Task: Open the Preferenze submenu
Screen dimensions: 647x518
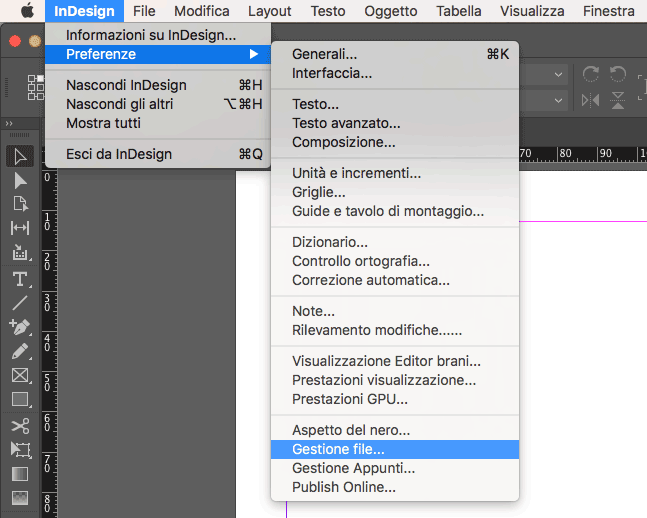Action: tap(158, 54)
